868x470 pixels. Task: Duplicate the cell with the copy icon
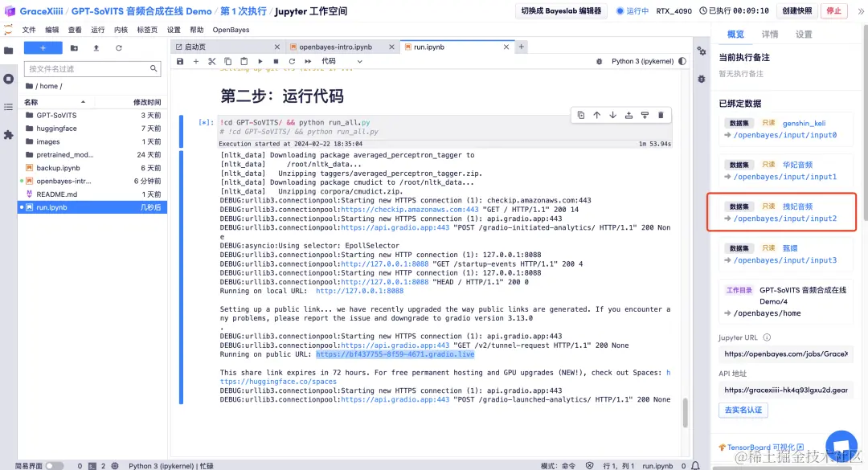coord(581,115)
